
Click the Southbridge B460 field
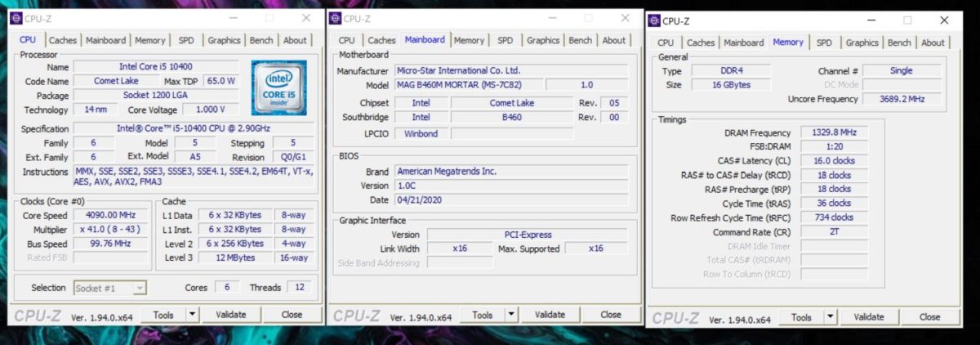tap(513, 117)
